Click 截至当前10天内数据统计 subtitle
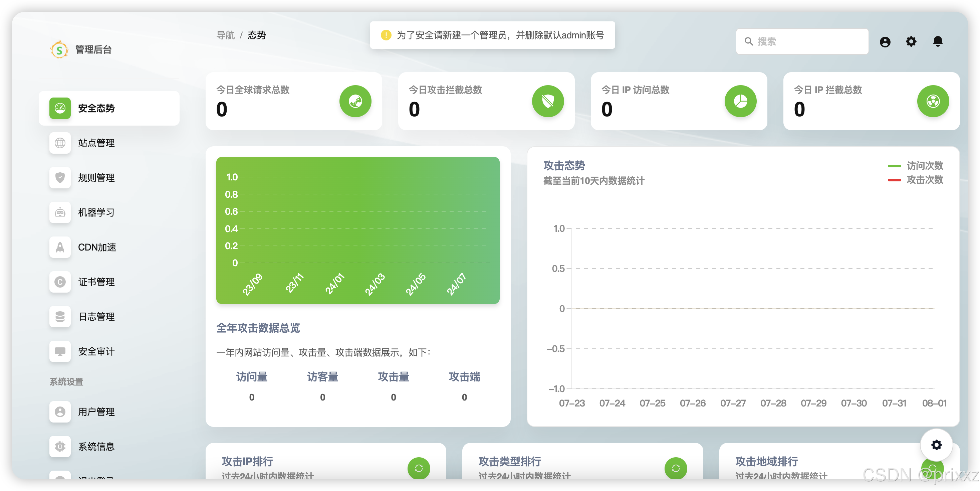Screen dimensions: 980x491 pos(593,181)
